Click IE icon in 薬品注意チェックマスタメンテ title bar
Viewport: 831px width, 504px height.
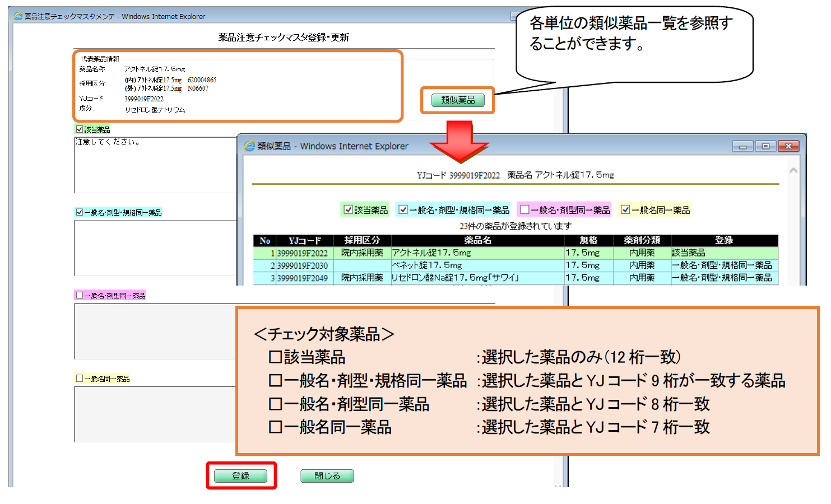coord(18,16)
